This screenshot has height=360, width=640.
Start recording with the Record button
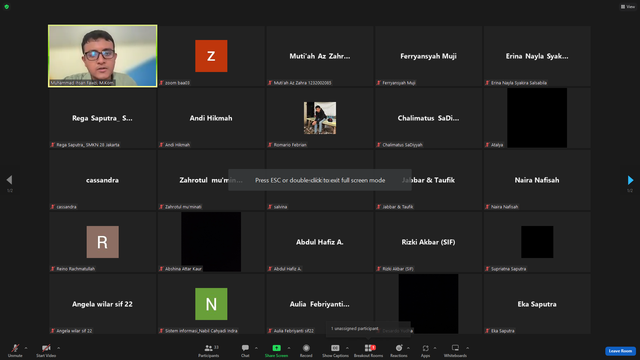(306, 350)
